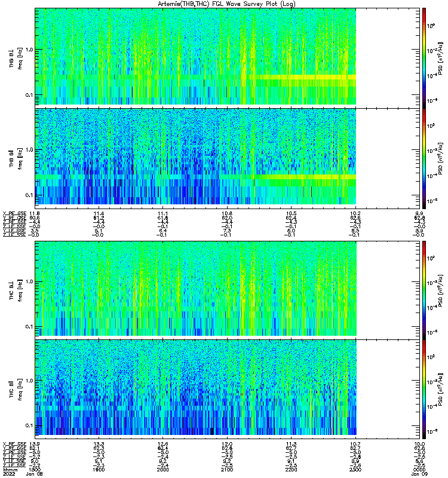448x478 pixels.
Task: Click the '0000' time tick label
Action: click(419, 470)
